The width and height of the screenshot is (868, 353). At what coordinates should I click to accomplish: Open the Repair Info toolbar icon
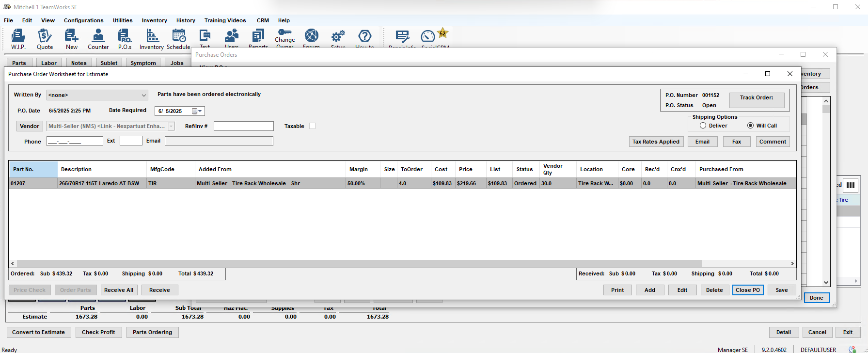tap(402, 38)
